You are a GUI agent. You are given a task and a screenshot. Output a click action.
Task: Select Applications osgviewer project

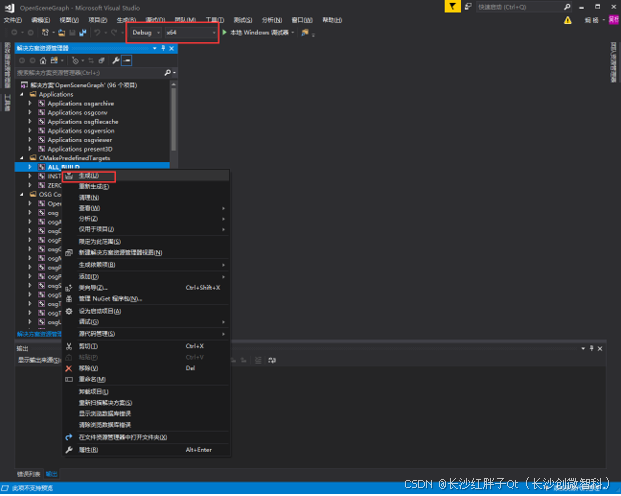80,140
